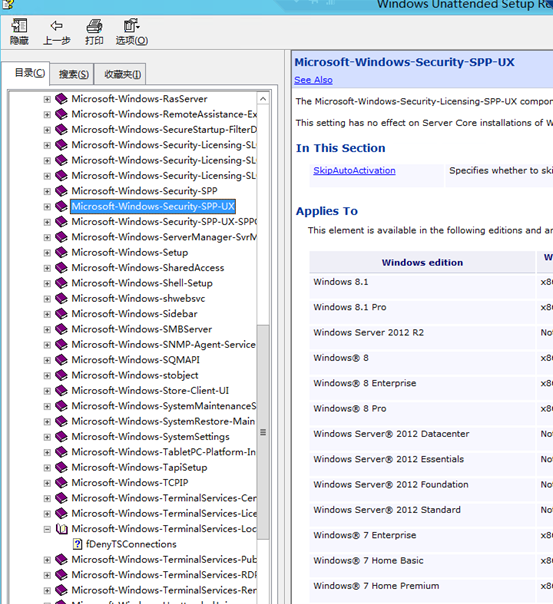Click book icon beside Microsoft-Windows-Sidebar
553x604 pixels.
61,314
